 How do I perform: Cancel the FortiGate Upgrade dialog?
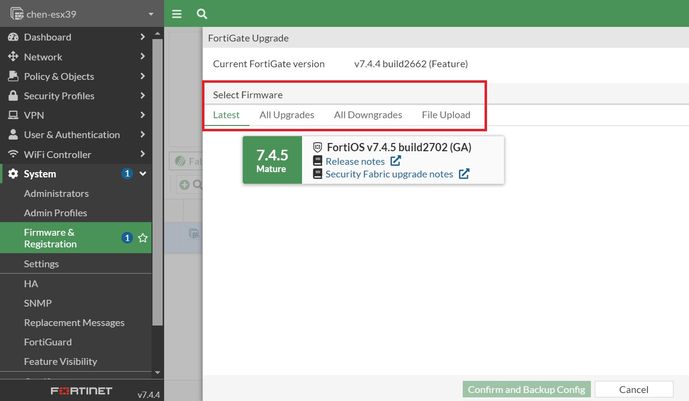(634, 390)
